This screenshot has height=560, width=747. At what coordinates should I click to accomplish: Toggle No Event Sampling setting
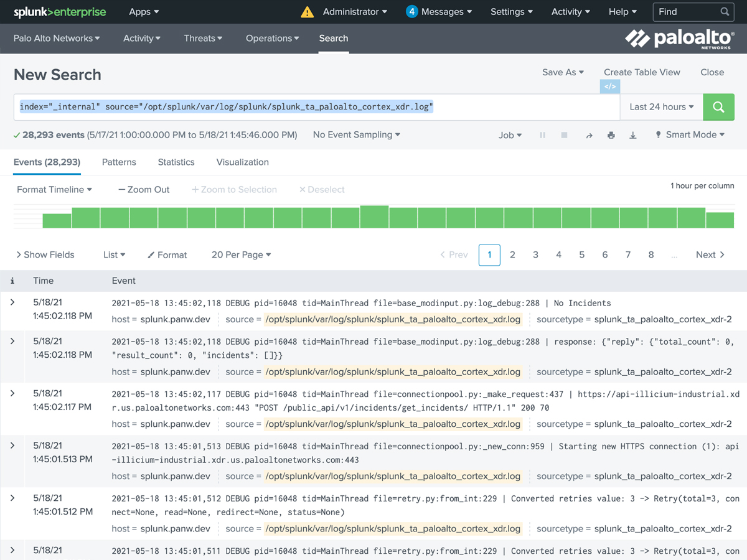(356, 134)
